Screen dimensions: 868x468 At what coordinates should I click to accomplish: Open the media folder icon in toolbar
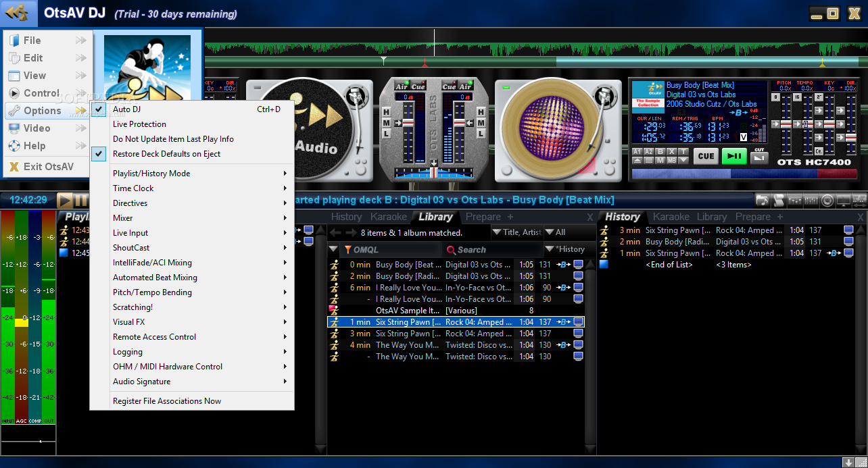(763, 201)
